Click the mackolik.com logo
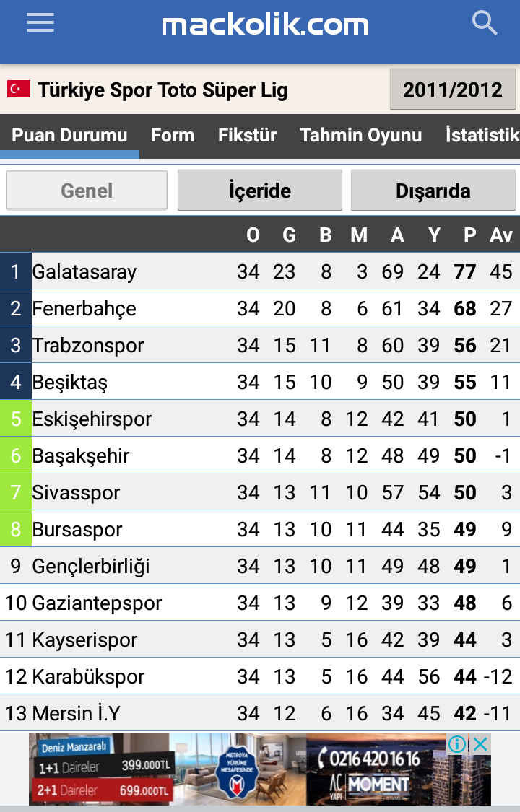This screenshot has width=520, height=812. 265,25
